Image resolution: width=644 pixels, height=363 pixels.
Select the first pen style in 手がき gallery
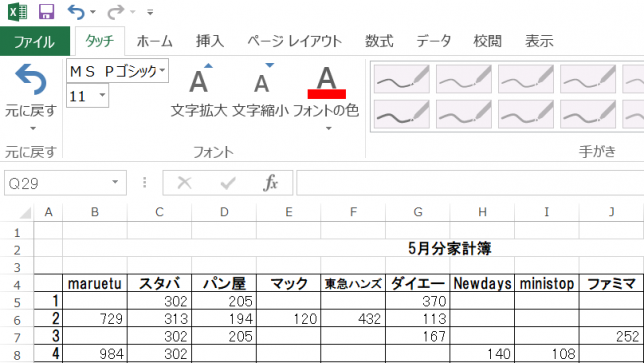coord(402,78)
